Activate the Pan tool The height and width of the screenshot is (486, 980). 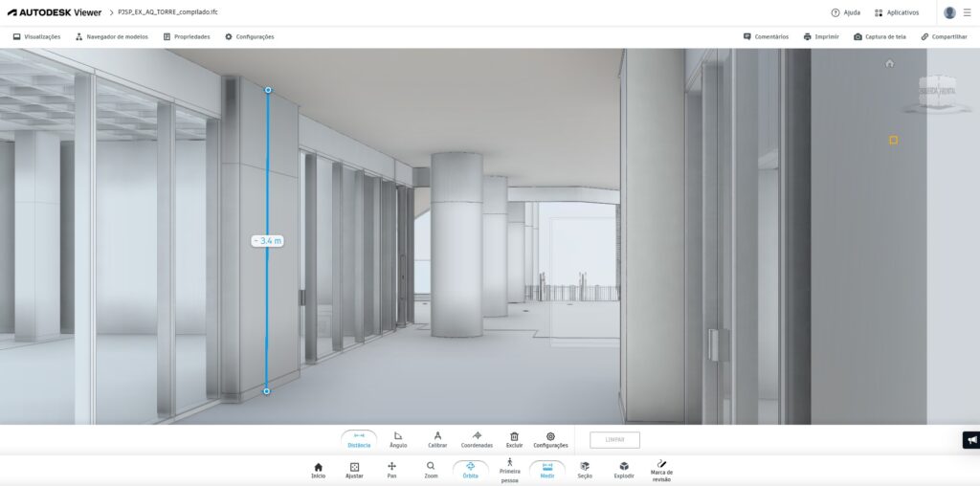[391, 470]
